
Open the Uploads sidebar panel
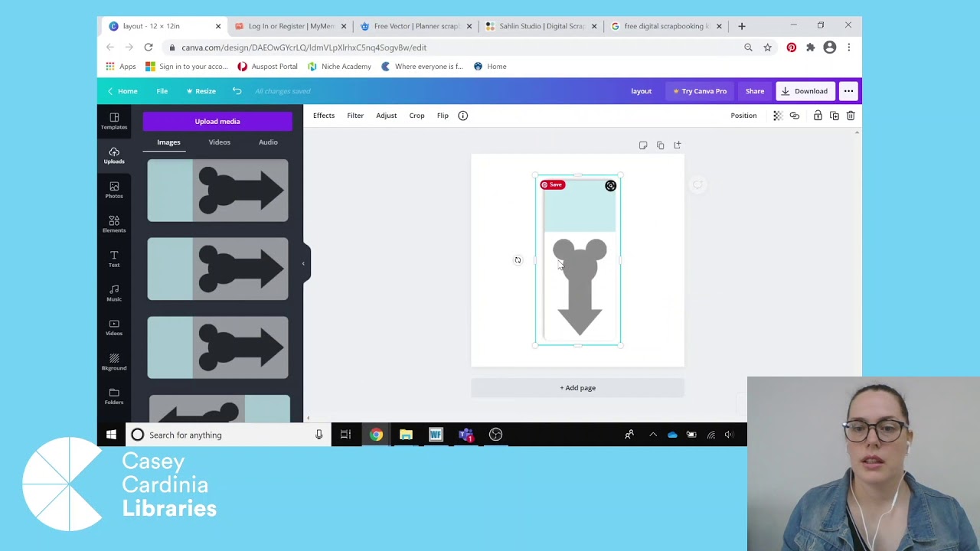pos(114,155)
